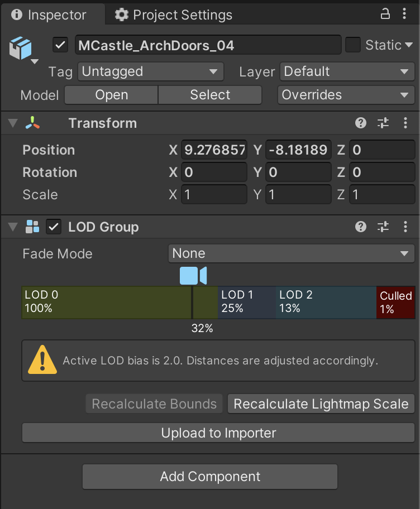This screenshot has height=509, width=420.
Task: Open the Layer dropdown showing Default
Action: pyautogui.click(x=346, y=71)
